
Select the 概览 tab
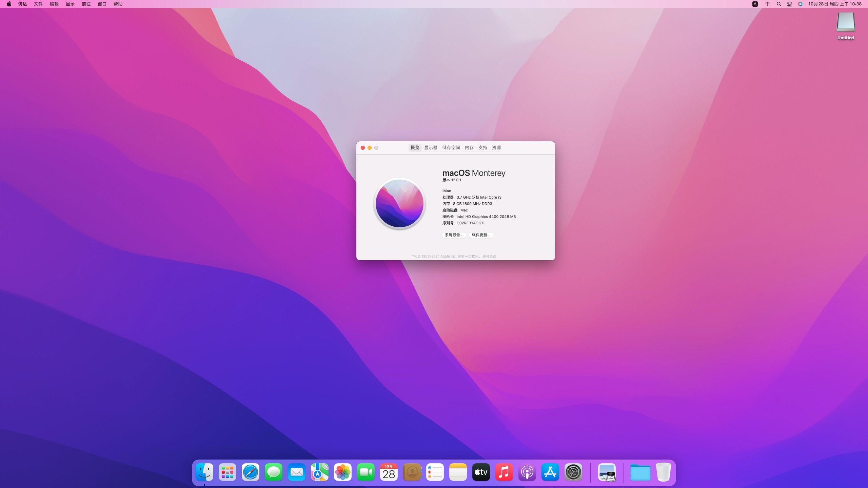415,148
